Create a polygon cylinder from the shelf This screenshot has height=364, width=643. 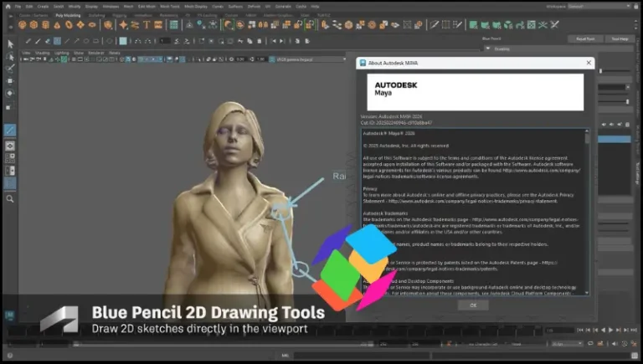click(x=45, y=25)
